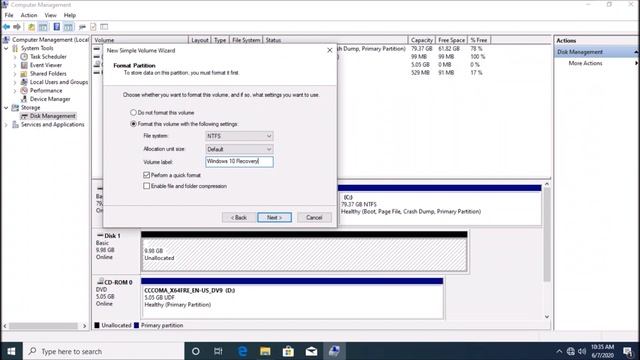
Task: Click the Event Viewer icon
Action: 24,65
